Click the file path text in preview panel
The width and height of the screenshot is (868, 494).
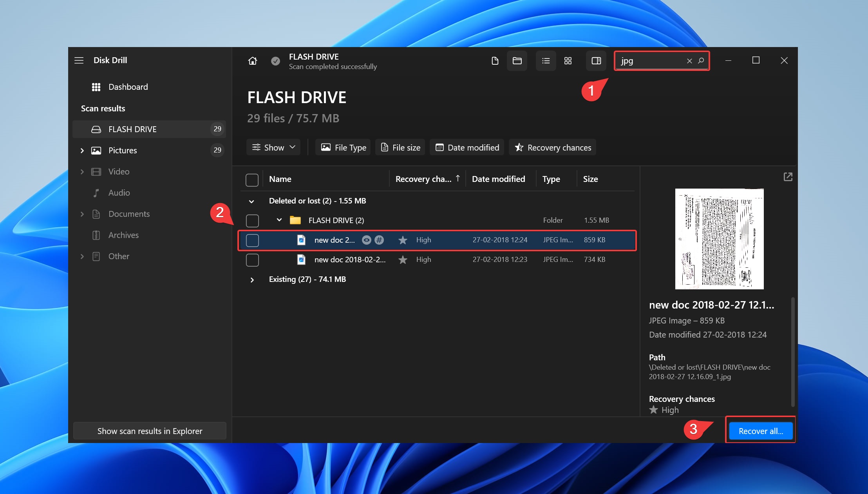click(709, 372)
